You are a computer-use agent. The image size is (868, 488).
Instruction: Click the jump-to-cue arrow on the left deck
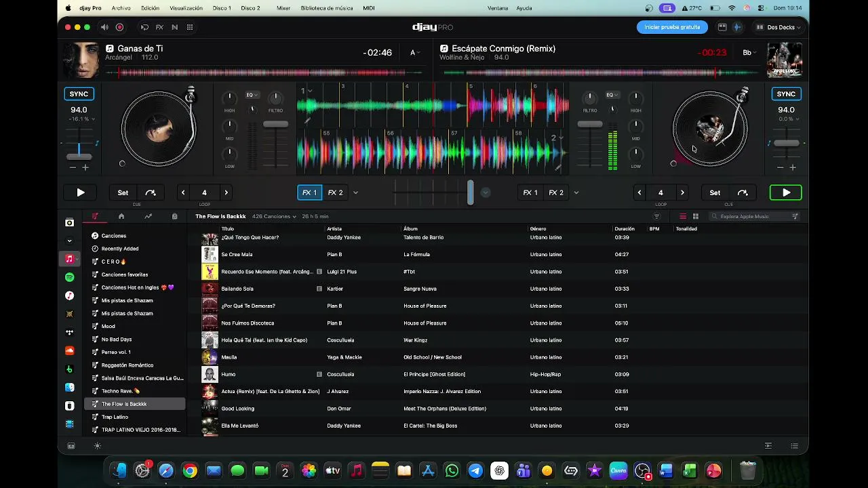tap(151, 192)
